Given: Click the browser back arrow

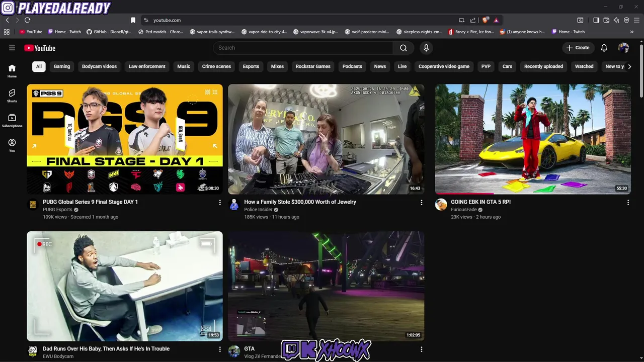Looking at the screenshot, I should (x=7, y=20).
